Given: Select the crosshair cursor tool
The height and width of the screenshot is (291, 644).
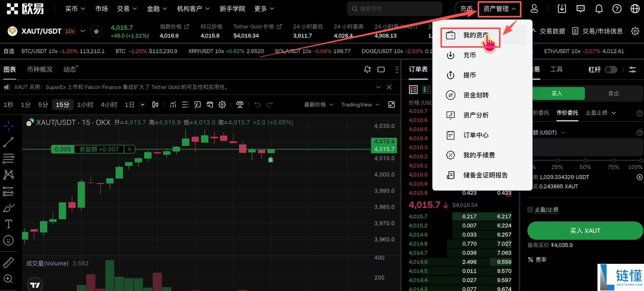Looking at the screenshot, I should coord(9,126).
